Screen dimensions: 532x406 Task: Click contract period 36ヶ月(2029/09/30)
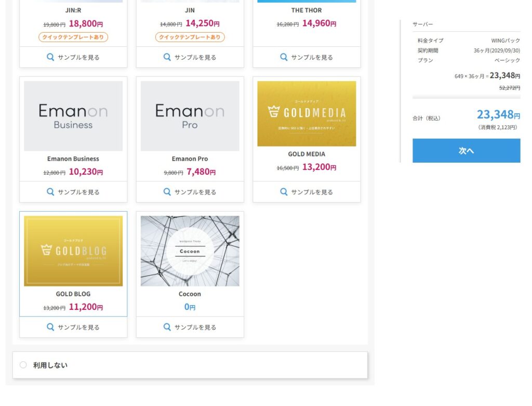[x=497, y=50]
